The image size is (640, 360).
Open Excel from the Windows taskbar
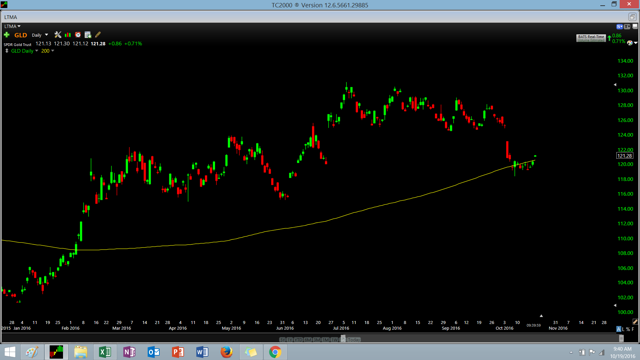(x=105, y=352)
